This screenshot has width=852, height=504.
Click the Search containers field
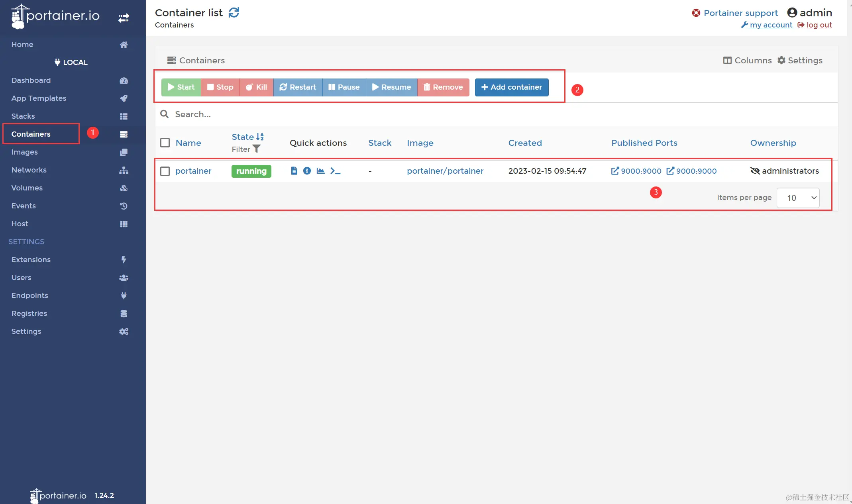click(x=319, y=114)
